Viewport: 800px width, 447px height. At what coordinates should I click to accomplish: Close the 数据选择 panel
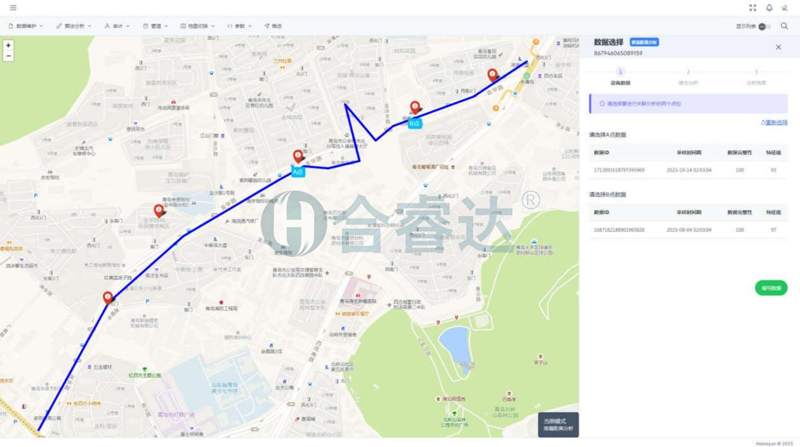pos(778,47)
